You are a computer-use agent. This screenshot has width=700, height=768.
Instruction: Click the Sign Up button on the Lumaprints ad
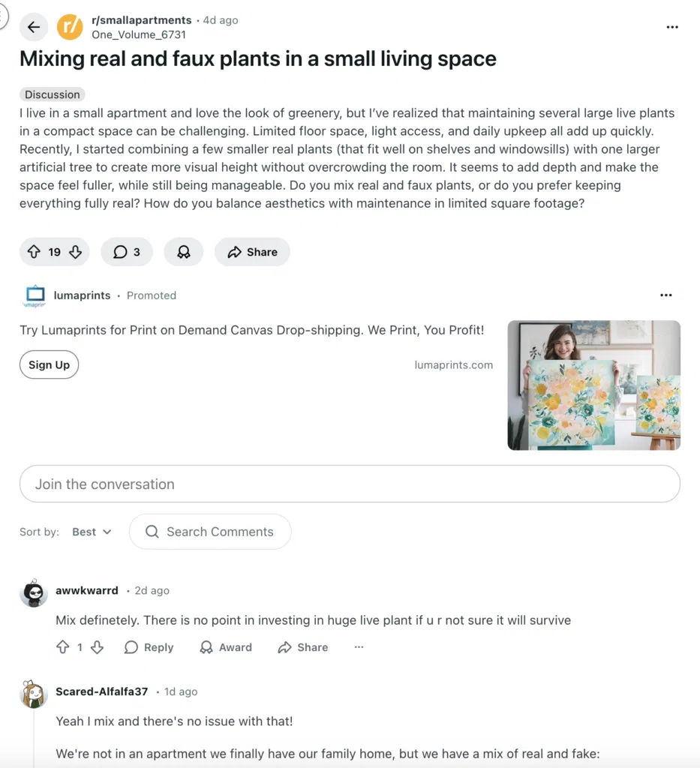49,364
